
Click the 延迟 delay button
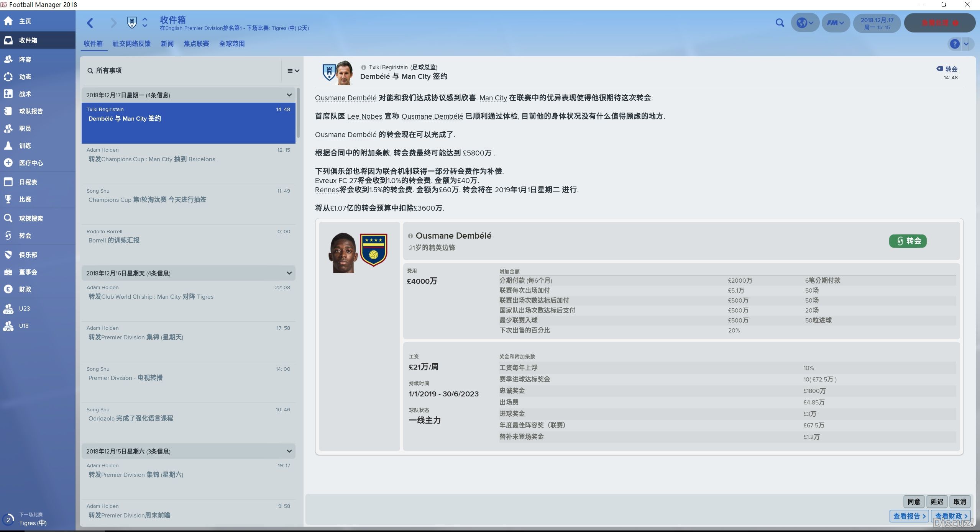click(x=937, y=502)
